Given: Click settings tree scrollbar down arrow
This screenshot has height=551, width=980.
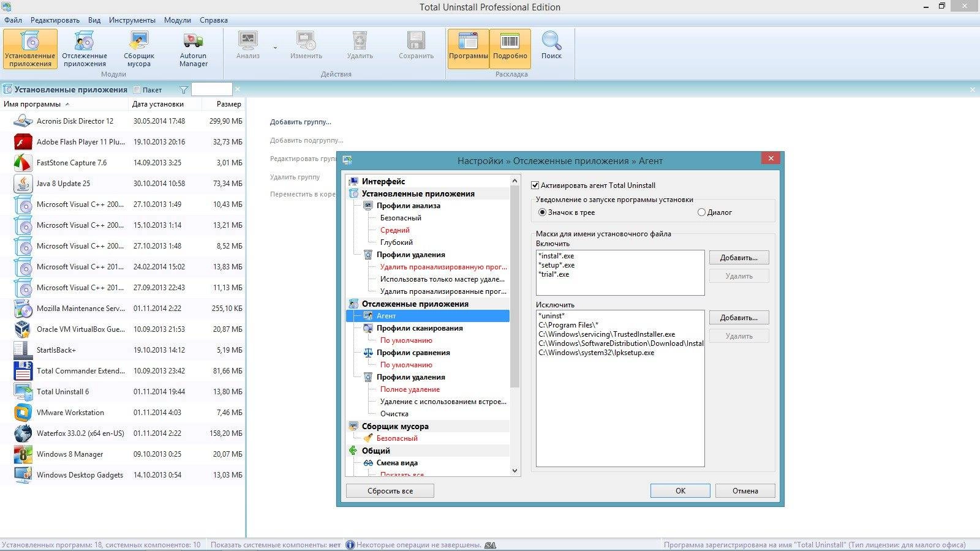Looking at the screenshot, I should click(x=514, y=471).
